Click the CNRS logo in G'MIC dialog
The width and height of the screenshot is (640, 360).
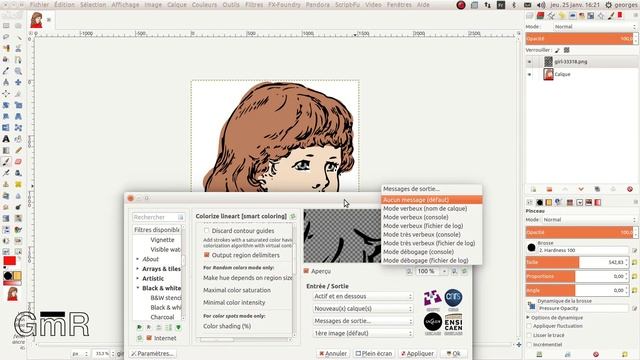coord(453,299)
